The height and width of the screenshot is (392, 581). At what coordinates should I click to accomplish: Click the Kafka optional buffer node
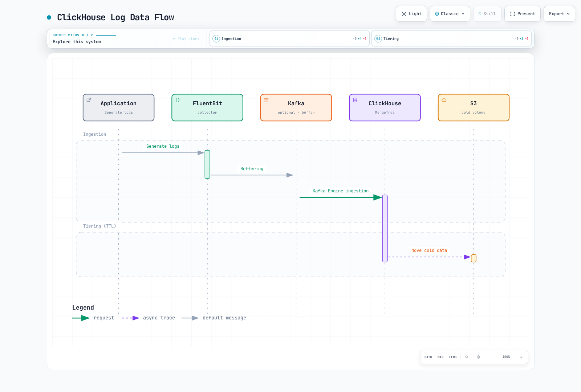pos(296,107)
